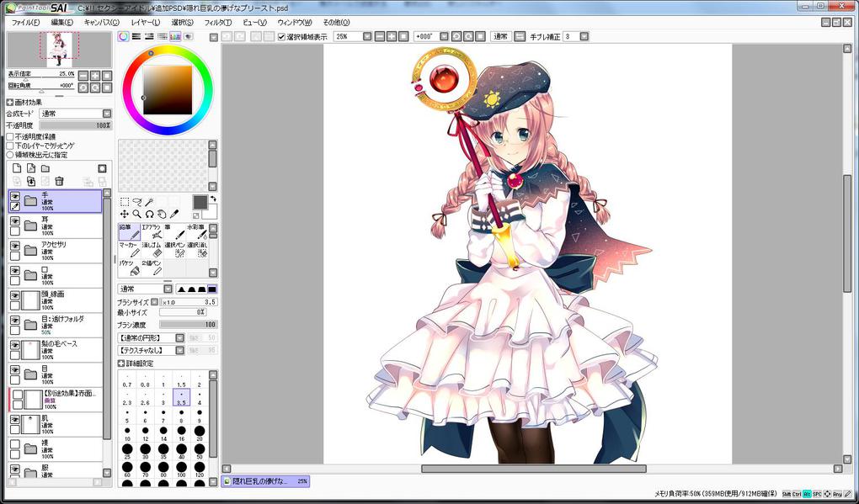Open the 編集(E) menu
859x504 pixels.
(62, 23)
